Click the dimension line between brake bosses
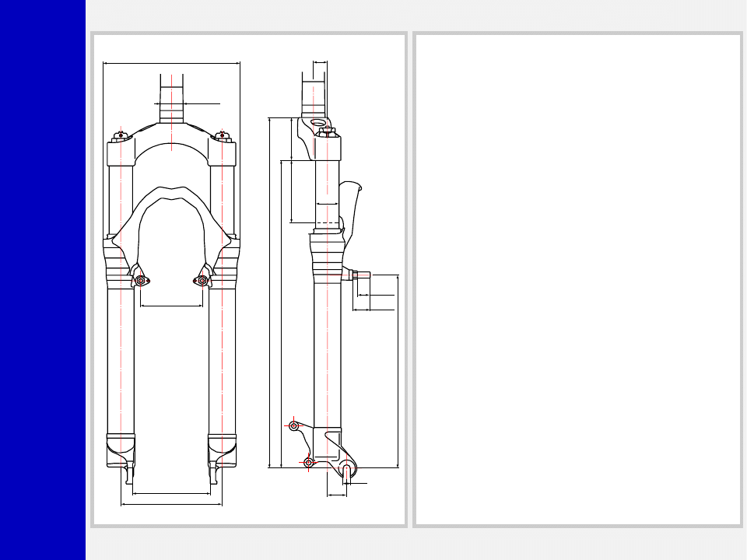 tap(171, 306)
